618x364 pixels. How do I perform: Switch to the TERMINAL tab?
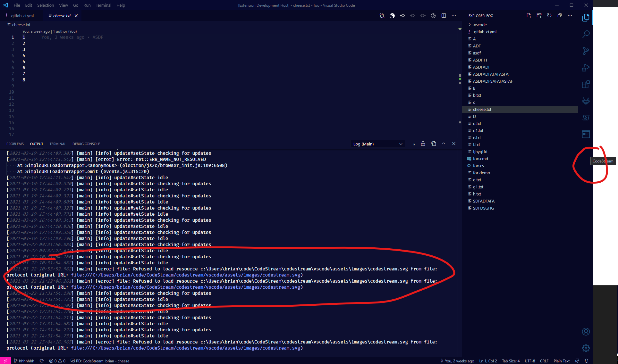coord(57,144)
